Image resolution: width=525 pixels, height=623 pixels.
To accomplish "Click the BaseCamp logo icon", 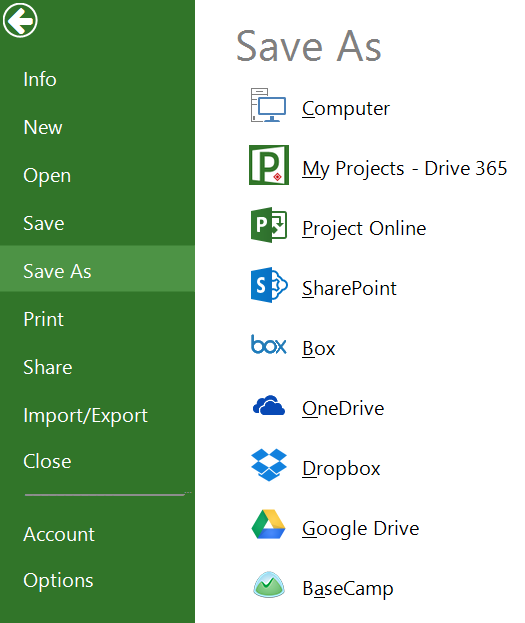I will 269,585.
